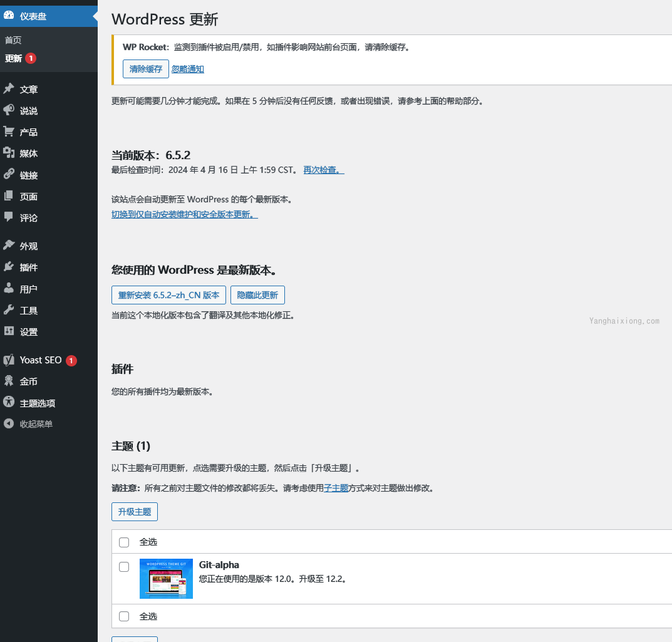This screenshot has width=672, height=642.
Task: Click the wrench icon for 工具
Action: tap(9, 310)
